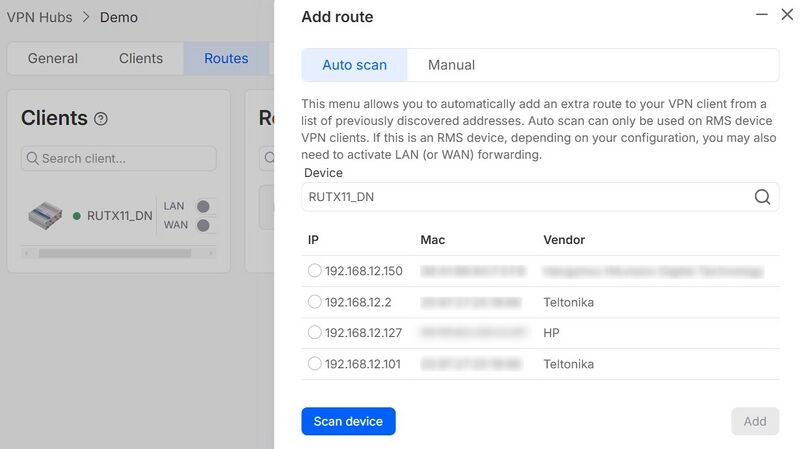The height and width of the screenshot is (449, 800).
Task: Toggle the LAN forwarding switch
Action: (204, 206)
